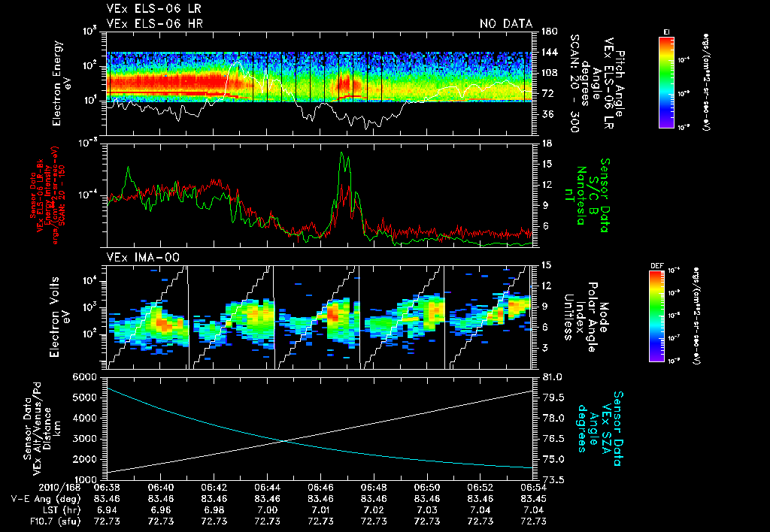This screenshot has height=532, width=770.
Task: Click the 5000 km altitude tick label
Action: point(83,397)
